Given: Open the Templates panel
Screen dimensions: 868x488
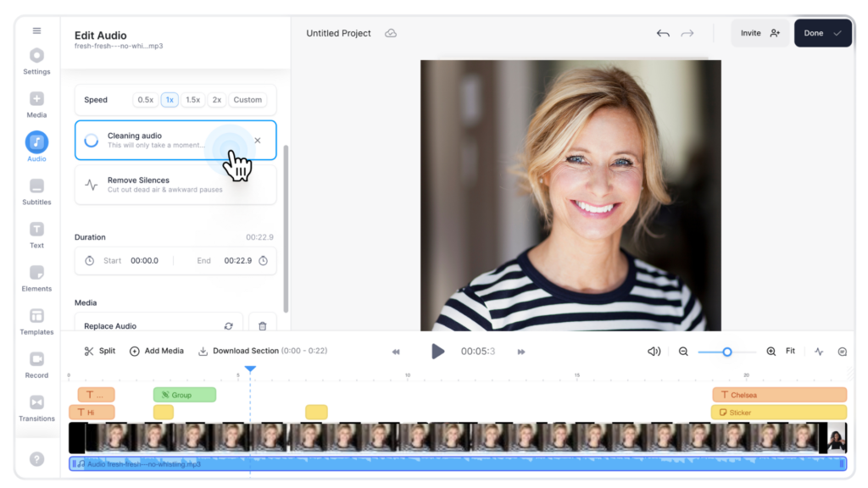Looking at the screenshot, I should pyautogui.click(x=36, y=321).
